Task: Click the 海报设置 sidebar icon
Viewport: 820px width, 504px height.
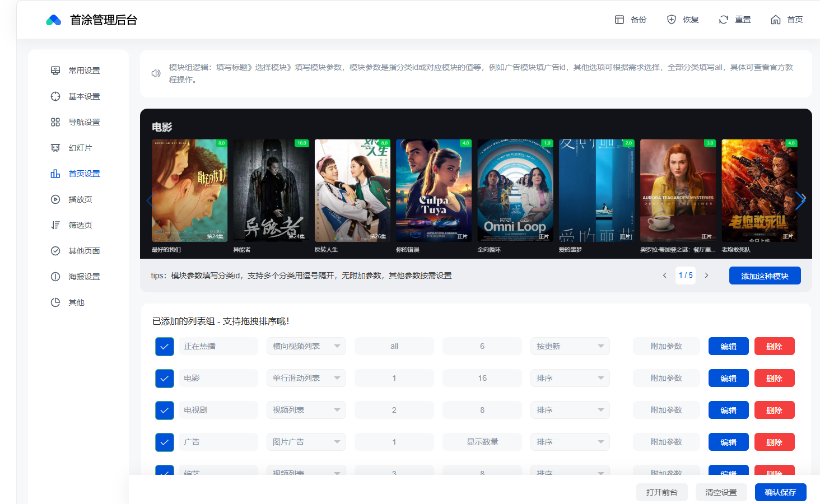Action: click(55, 277)
